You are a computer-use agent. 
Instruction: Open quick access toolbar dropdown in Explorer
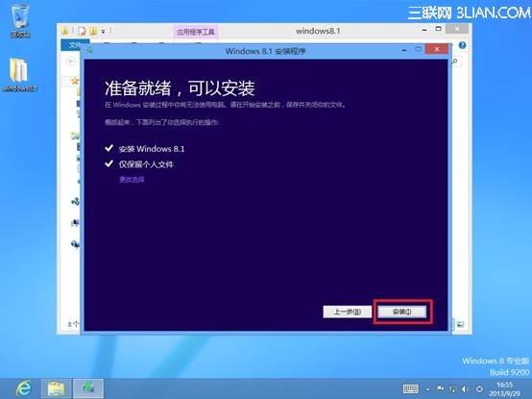tap(103, 32)
